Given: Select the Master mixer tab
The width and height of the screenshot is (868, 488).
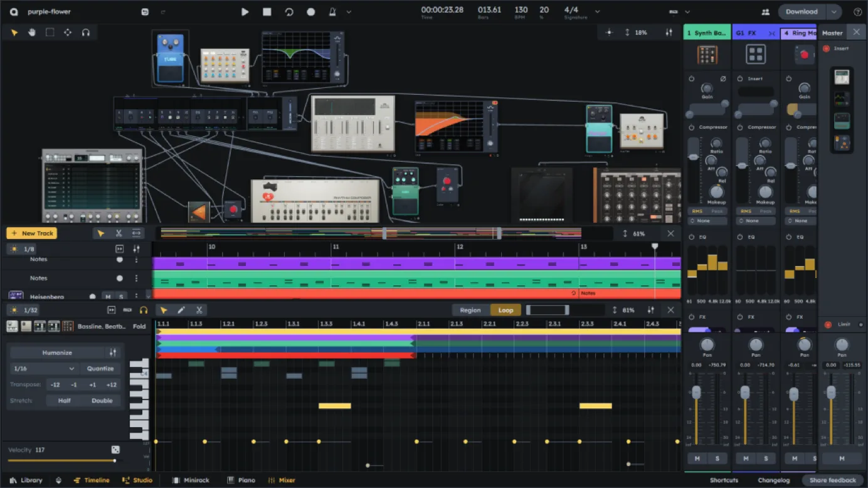Looking at the screenshot, I should pos(833,33).
